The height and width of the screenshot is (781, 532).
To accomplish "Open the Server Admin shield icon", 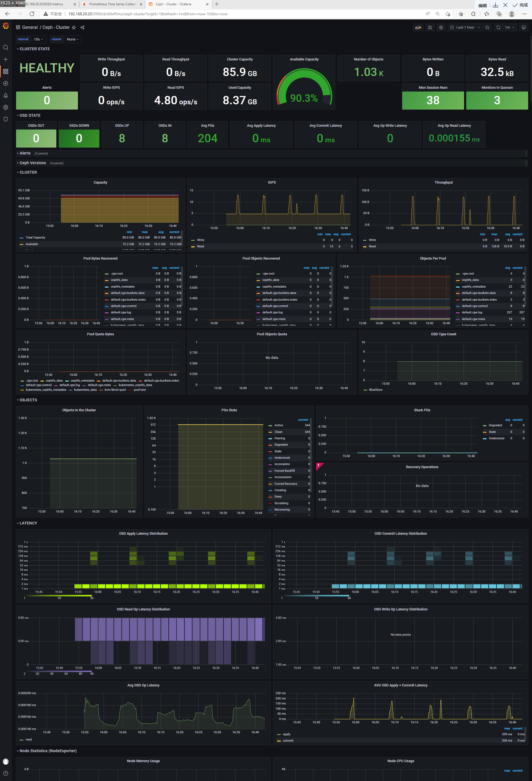I will pyautogui.click(x=6, y=119).
